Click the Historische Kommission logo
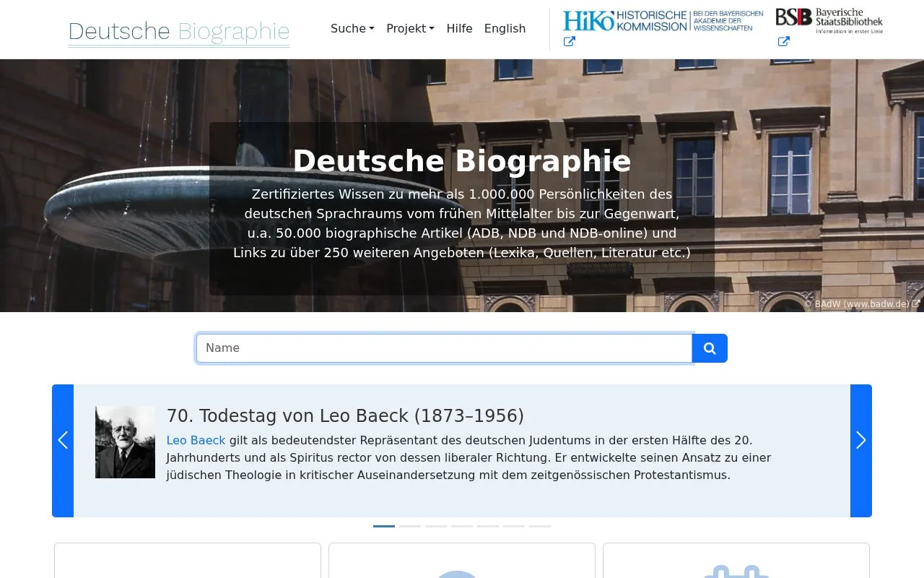This screenshot has width=924, height=578. tap(663, 21)
